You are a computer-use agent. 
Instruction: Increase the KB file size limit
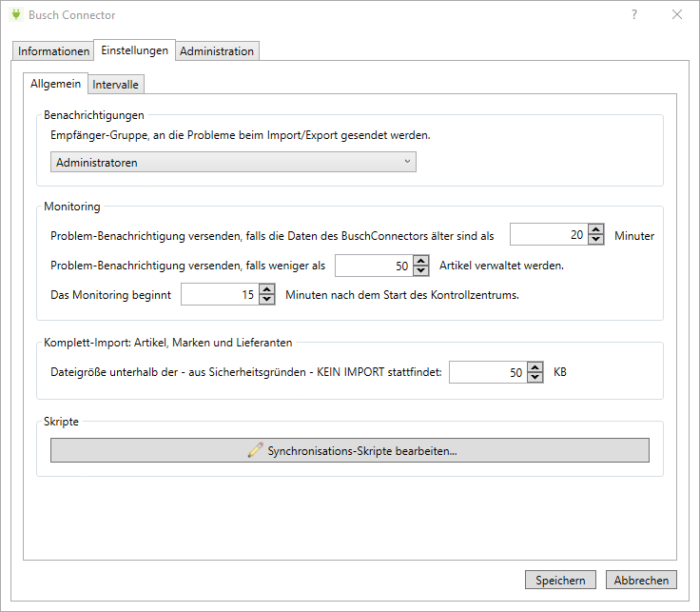coord(535,366)
